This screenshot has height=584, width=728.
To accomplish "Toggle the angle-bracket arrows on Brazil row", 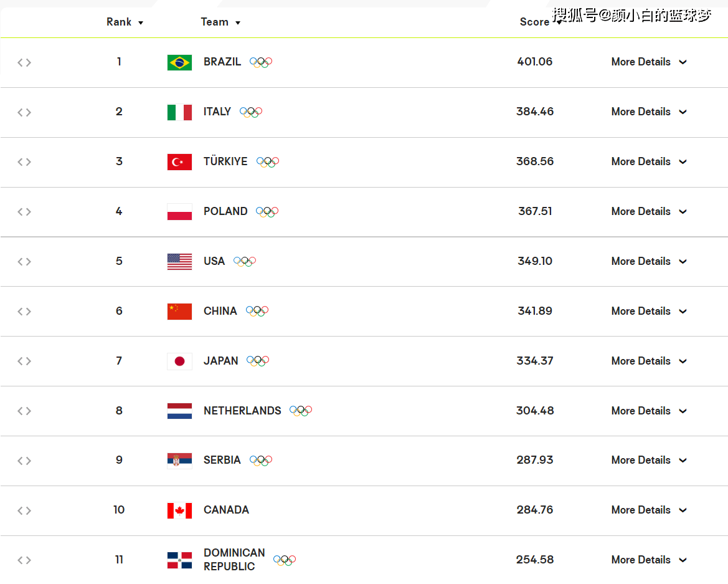I will pos(24,62).
